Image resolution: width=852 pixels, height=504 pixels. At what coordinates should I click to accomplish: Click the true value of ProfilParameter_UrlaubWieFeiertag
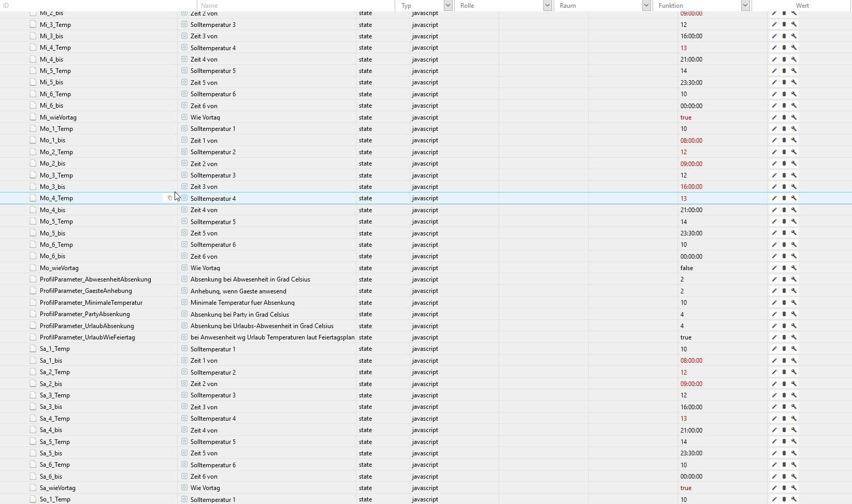click(x=686, y=337)
